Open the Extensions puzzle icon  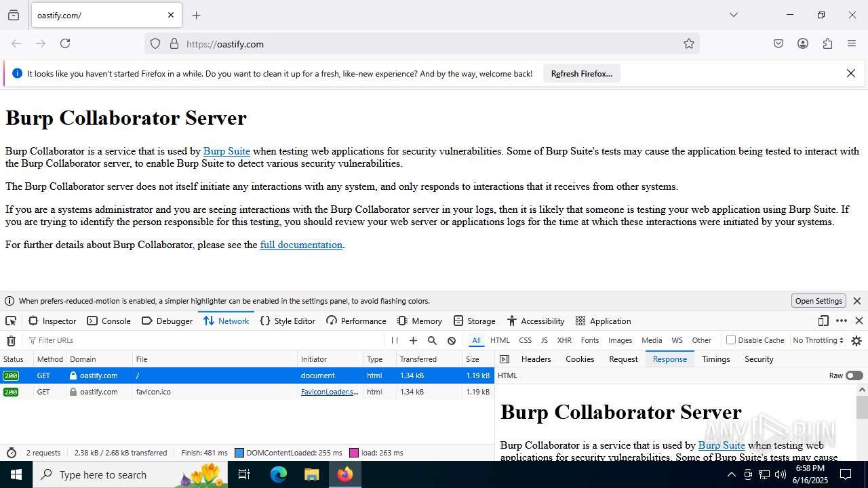click(x=827, y=43)
